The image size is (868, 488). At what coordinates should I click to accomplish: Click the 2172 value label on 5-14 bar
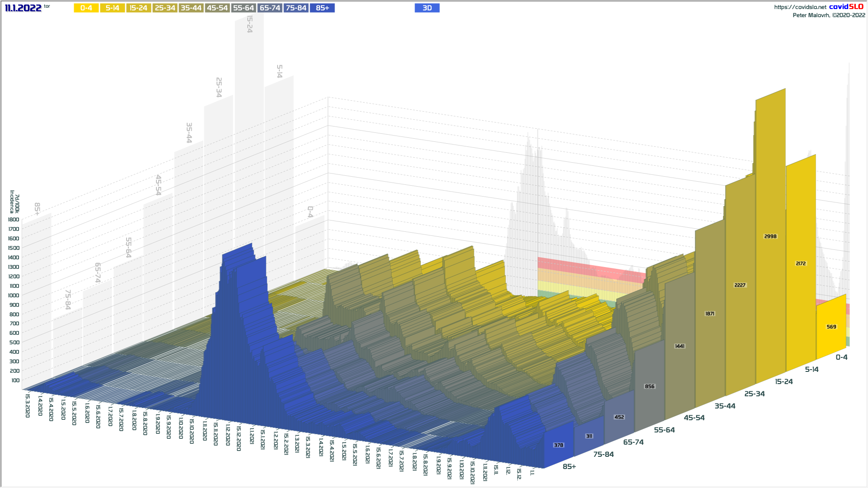[801, 263]
